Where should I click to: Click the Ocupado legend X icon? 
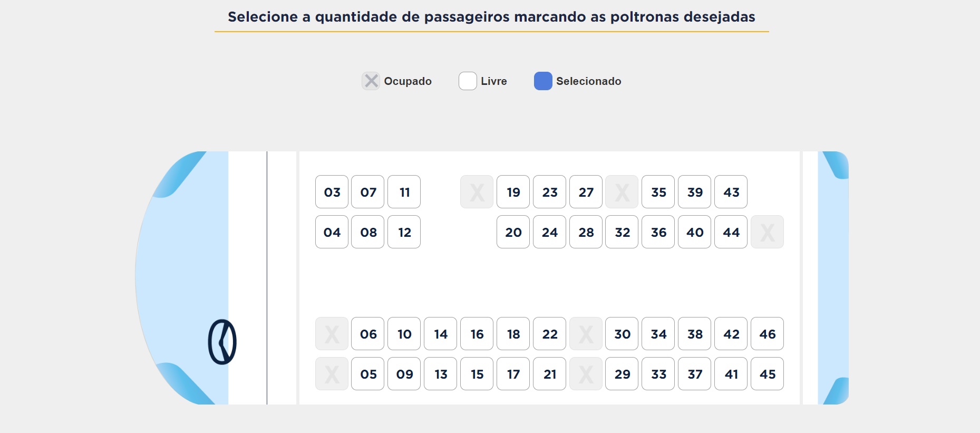[371, 81]
